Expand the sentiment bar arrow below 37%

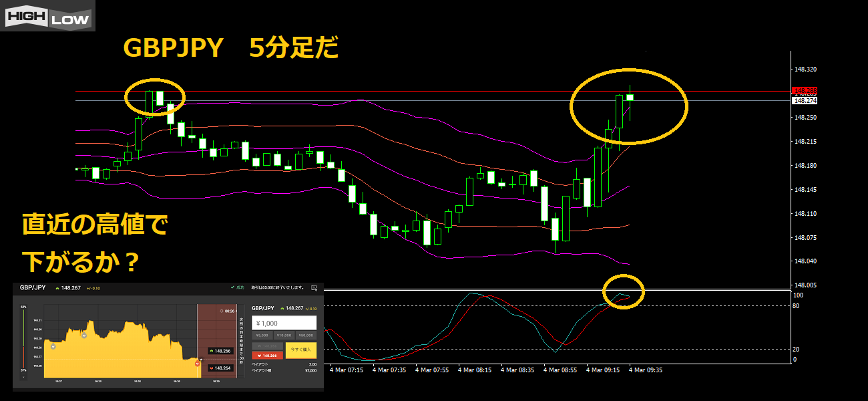click(x=23, y=378)
